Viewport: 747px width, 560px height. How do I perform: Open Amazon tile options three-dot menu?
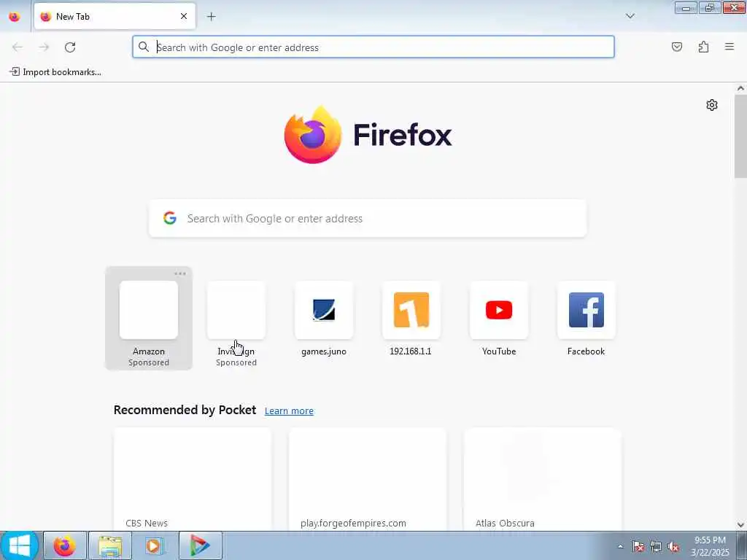[x=180, y=274]
